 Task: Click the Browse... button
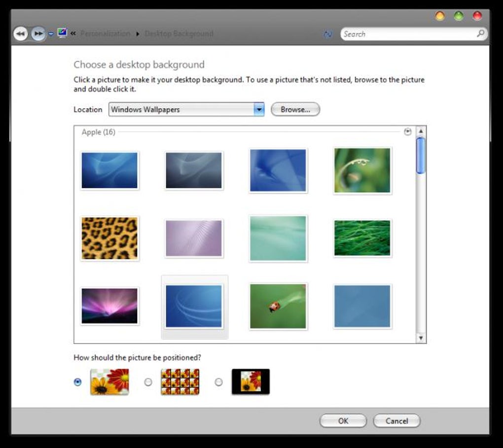[x=295, y=109]
